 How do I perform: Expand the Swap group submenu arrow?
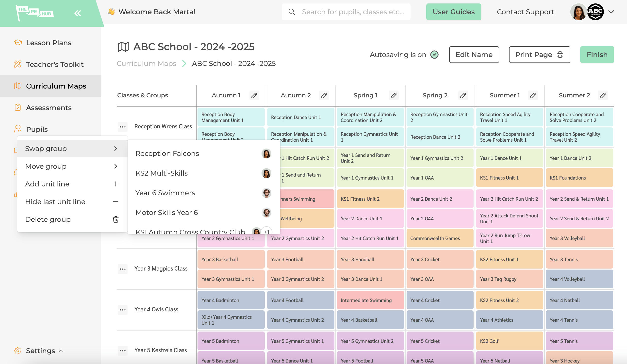(x=116, y=149)
